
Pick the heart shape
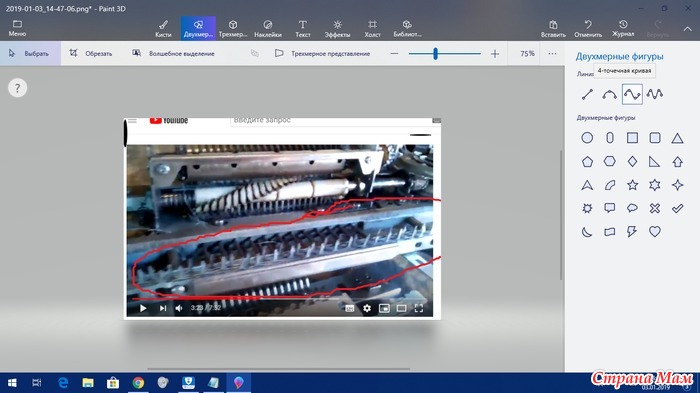point(655,231)
